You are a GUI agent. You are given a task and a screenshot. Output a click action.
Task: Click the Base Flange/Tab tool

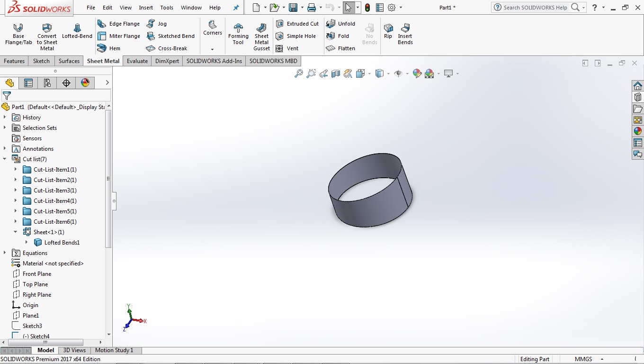click(18, 34)
